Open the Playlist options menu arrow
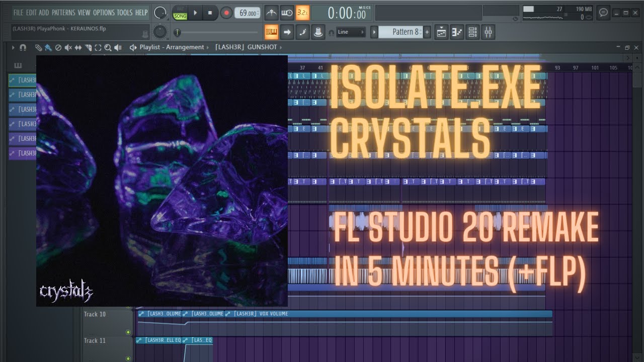This screenshot has width=644, height=362. coord(13,48)
